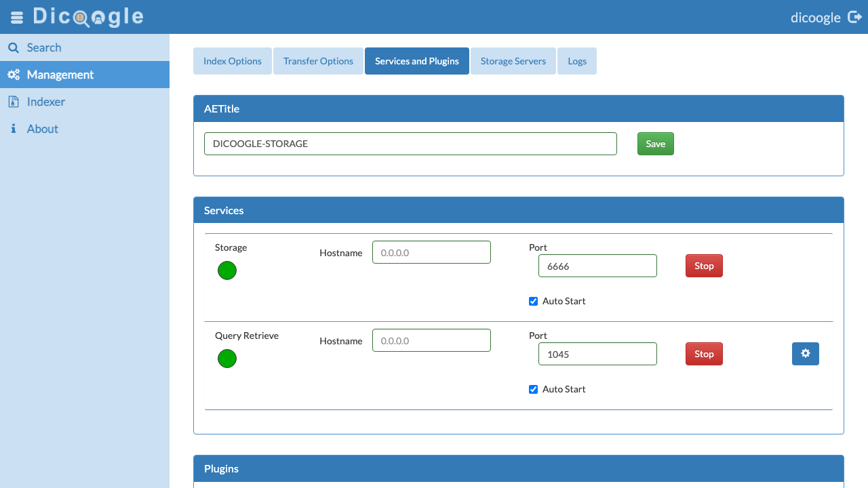Screen dimensions: 868x488
Task: Open the Search page from sidebar
Action: point(85,47)
